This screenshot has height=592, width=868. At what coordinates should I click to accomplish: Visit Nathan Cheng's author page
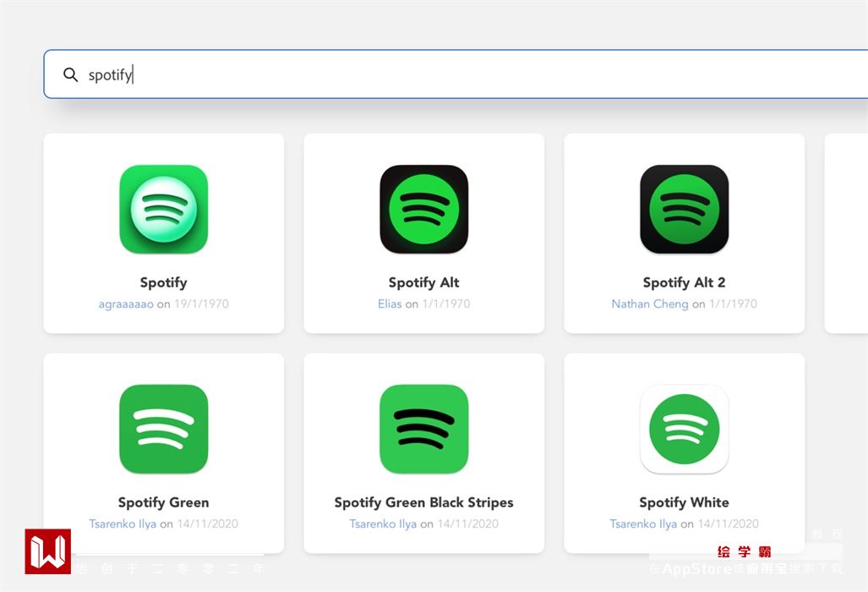tap(649, 304)
